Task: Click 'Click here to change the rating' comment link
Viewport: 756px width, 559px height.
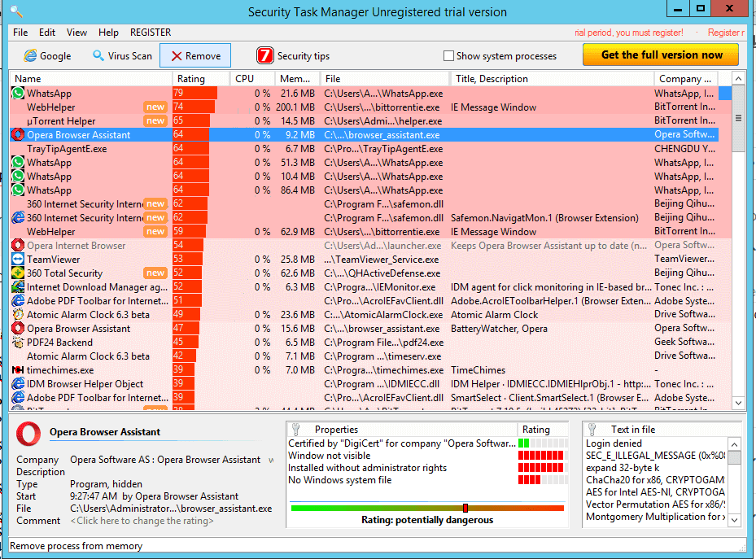Action: (142, 521)
